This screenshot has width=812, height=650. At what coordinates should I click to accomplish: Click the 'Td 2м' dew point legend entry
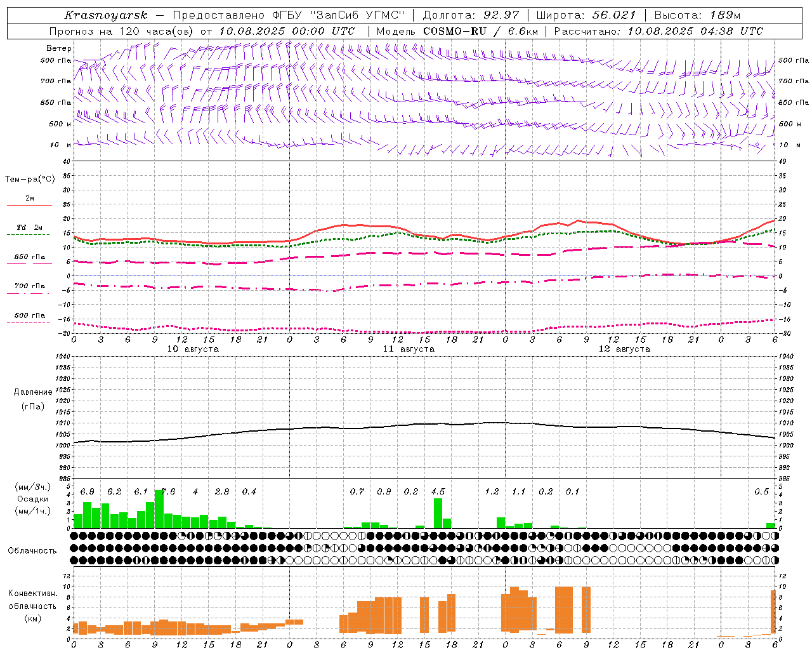click(29, 227)
